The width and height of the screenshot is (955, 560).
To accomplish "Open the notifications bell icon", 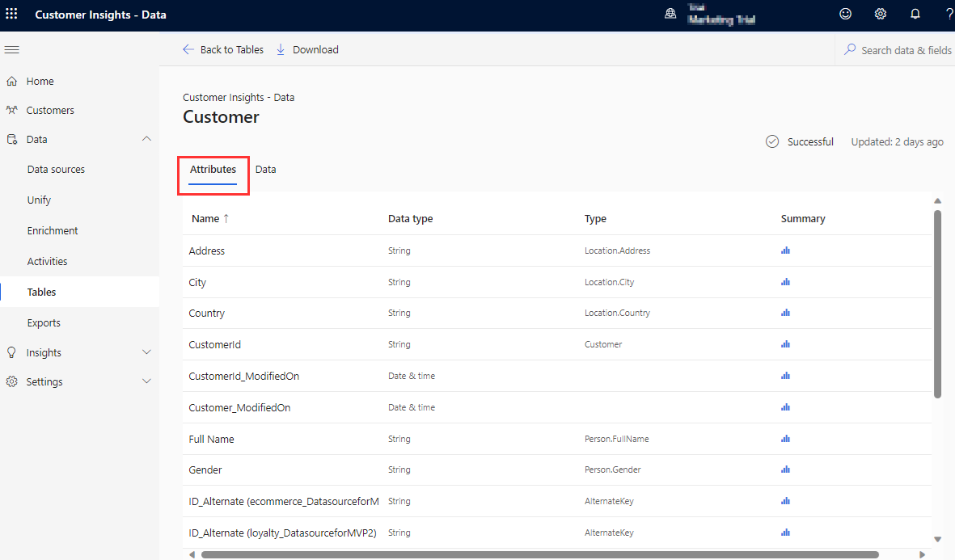I will 915,14.
